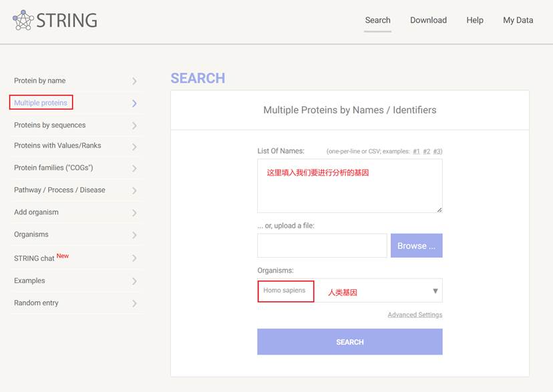553x392 pixels.
Task: Select Pathway / Process / Disease option
Action: 59,190
